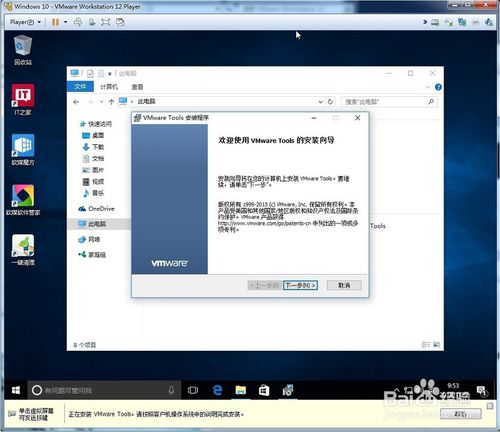
Task: Expand the Explorer ribbon chevron
Action: click(x=428, y=87)
